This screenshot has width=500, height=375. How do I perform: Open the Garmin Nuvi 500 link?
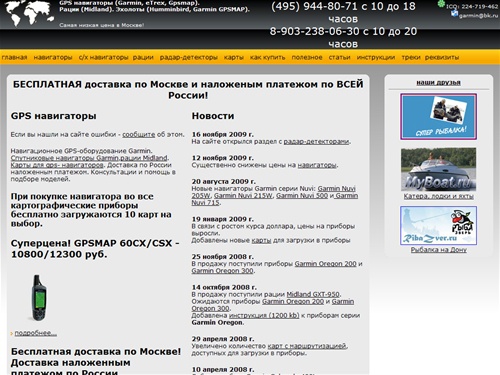tap(302, 196)
